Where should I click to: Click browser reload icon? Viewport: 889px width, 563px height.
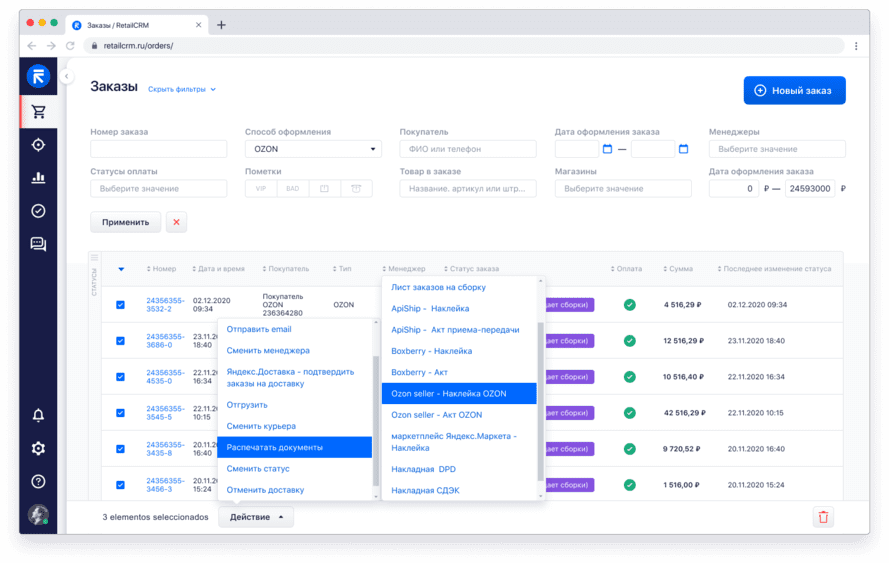(70, 46)
